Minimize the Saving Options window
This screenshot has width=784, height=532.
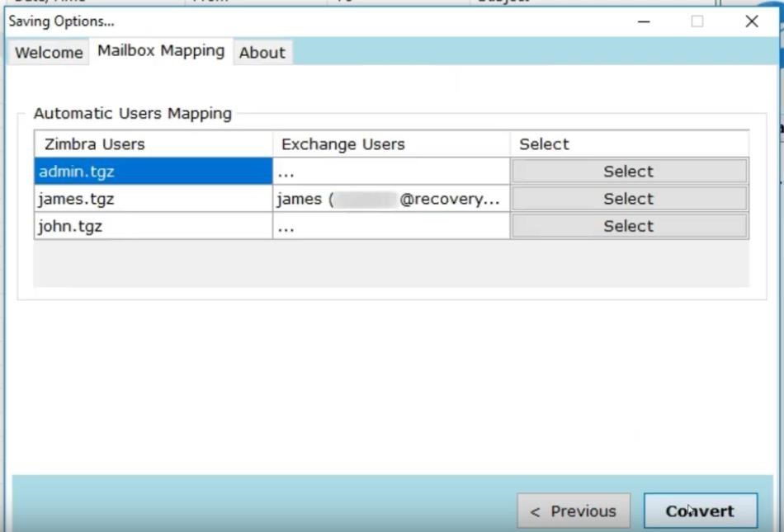coord(644,21)
